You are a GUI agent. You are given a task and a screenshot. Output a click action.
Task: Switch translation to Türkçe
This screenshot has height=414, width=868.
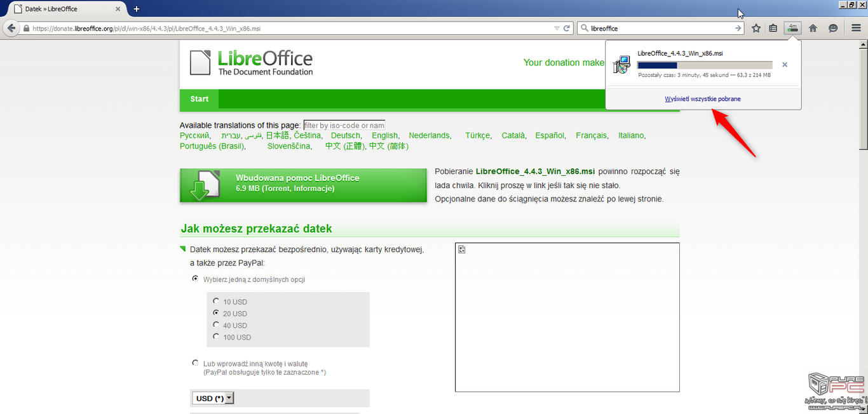[478, 135]
